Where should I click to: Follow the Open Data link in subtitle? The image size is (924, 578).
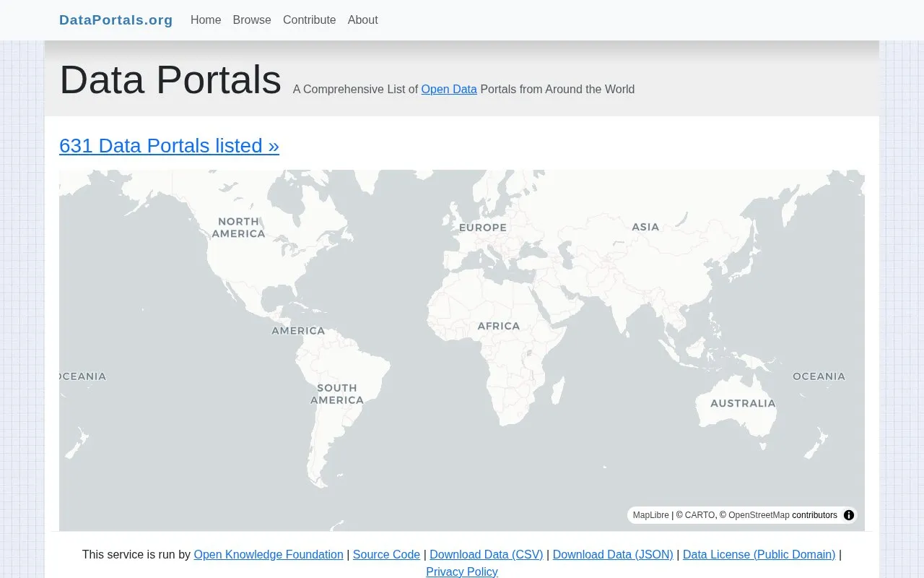pyautogui.click(x=449, y=89)
